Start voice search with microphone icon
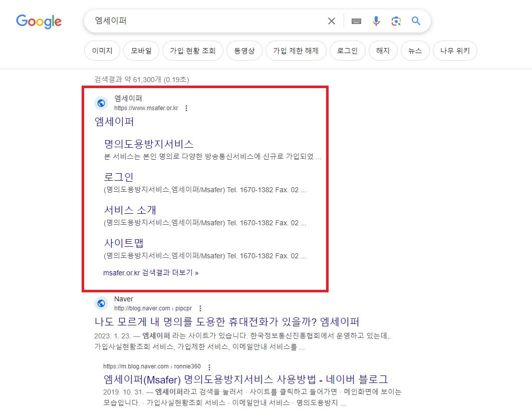532x417 pixels. coord(376,21)
